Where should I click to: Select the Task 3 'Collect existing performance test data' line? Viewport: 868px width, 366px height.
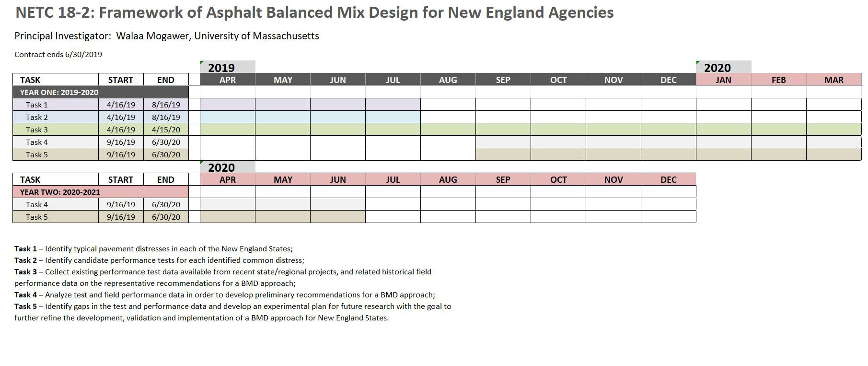tap(223, 272)
